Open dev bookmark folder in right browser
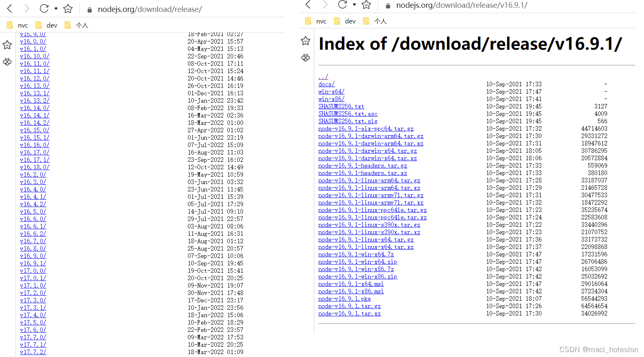This screenshot has height=357, width=644. click(345, 21)
